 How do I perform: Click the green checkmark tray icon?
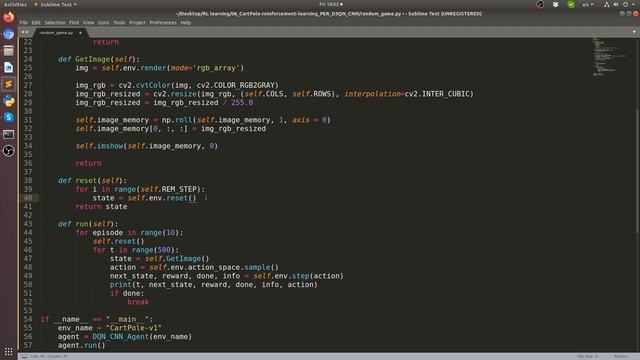tap(571, 4)
